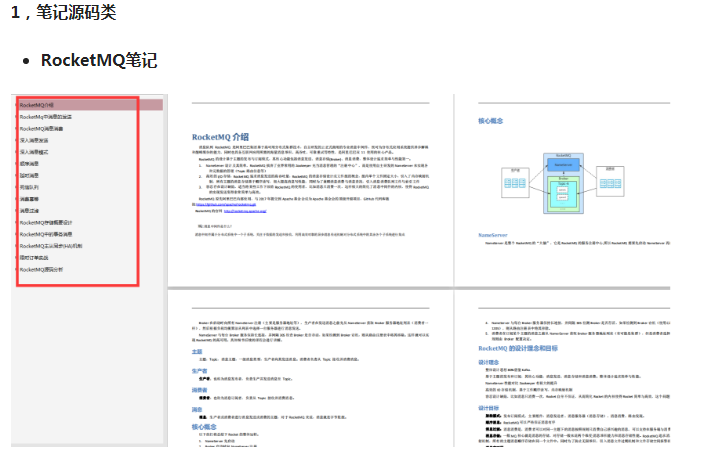The height and width of the screenshot is (459, 709).
Task: Open the 消息过滤 outline entry
Action: coord(29,211)
